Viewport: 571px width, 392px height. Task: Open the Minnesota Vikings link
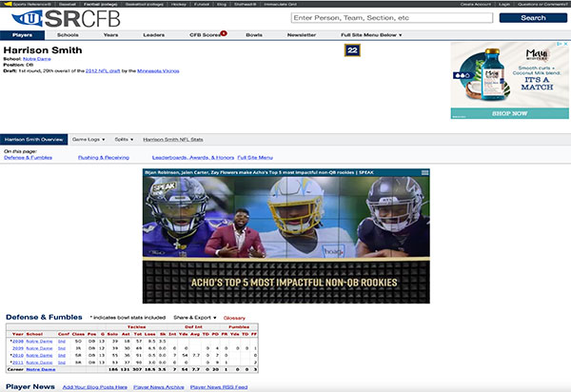coord(158,71)
